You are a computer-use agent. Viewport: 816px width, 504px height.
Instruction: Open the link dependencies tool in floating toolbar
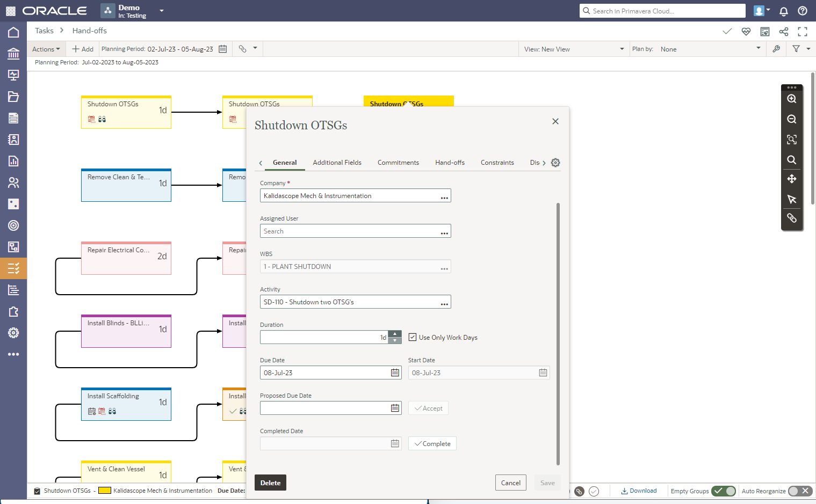coord(792,218)
